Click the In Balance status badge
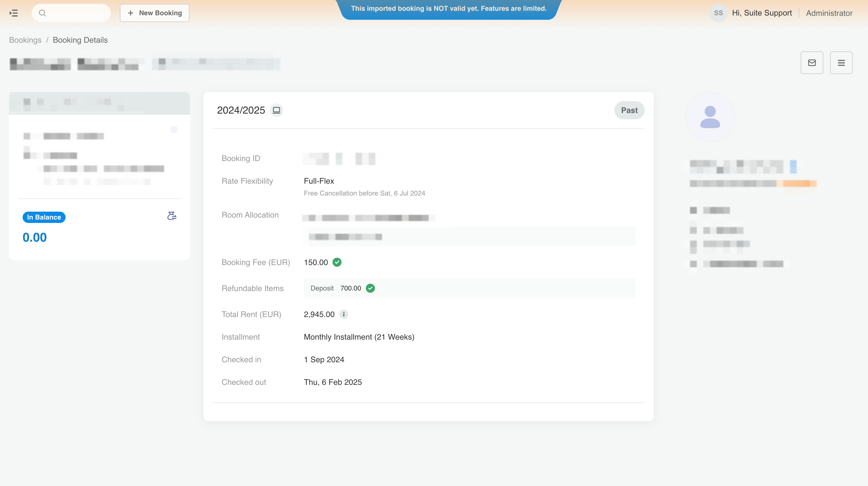The width and height of the screenshot is (868, 486). (44, 217)
